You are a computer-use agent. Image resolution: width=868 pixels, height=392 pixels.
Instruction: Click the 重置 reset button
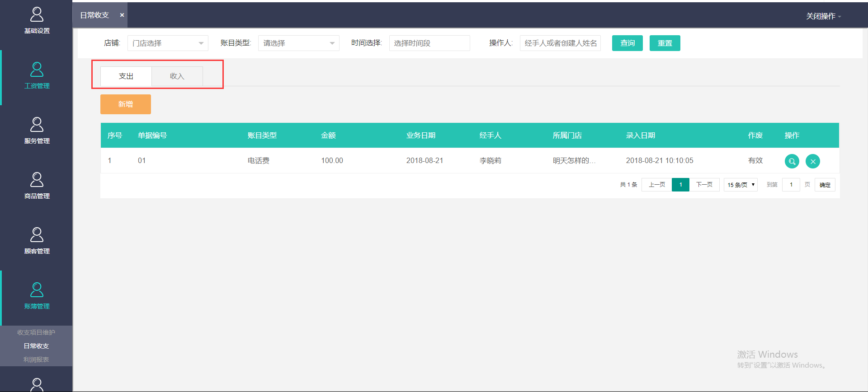[665, 43]
